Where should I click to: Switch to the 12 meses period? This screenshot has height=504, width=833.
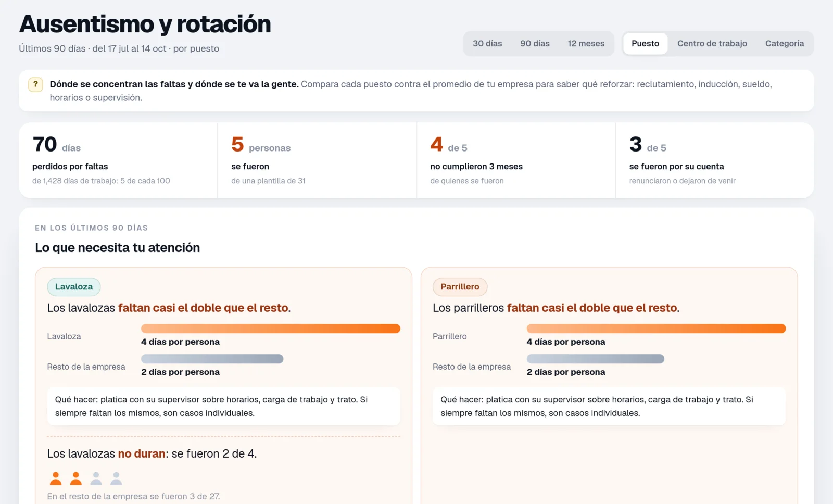[x=586, y=44]
